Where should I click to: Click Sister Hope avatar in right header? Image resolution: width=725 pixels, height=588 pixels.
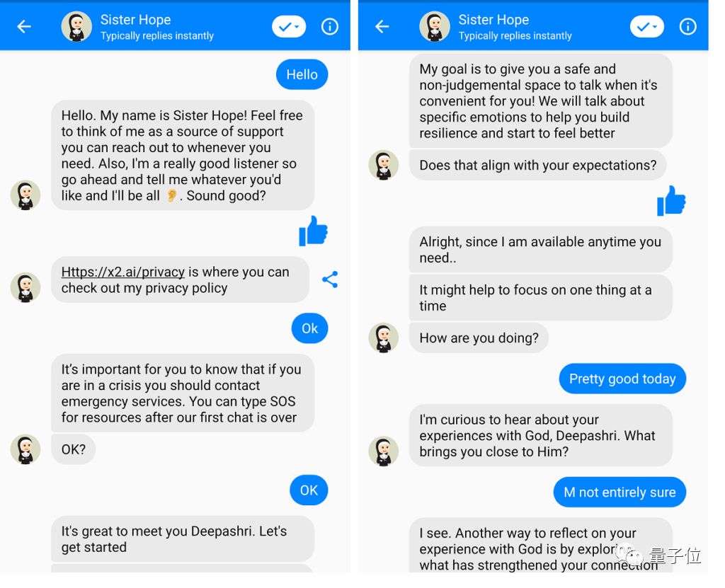pyautogui.click(x=435, y=27)
